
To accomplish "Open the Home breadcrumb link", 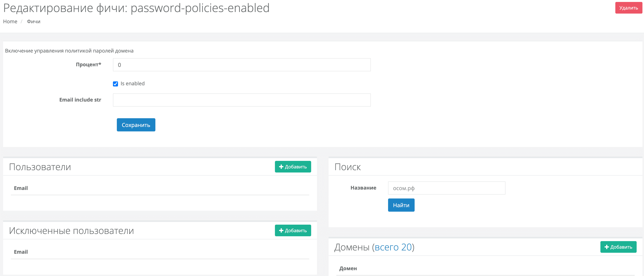I will [x=10, y=22].
